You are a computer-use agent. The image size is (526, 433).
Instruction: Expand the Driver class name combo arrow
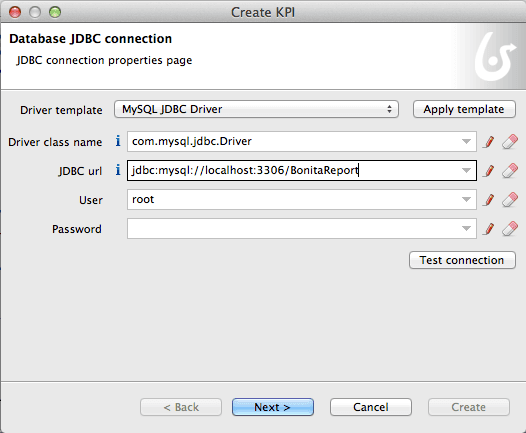tap(466, 142)
